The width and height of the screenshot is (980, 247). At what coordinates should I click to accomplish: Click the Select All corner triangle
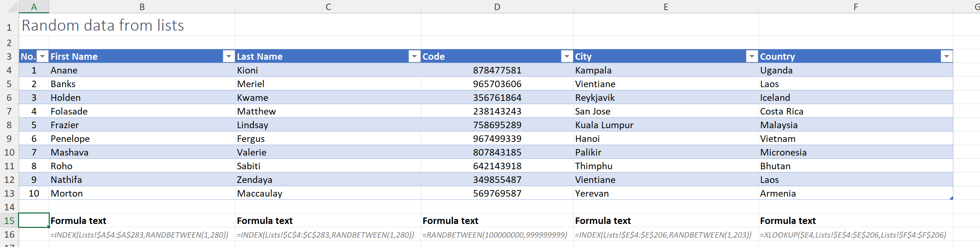[12, 7]
